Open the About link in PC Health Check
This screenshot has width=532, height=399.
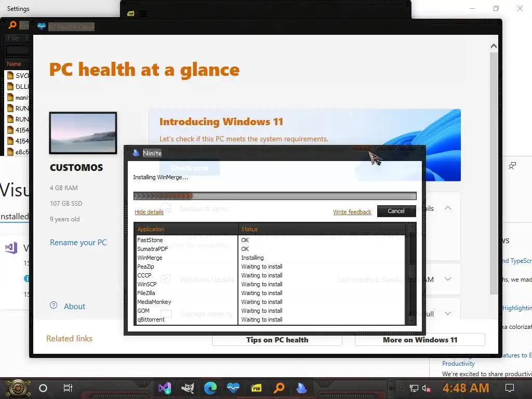tap(74, 307)
